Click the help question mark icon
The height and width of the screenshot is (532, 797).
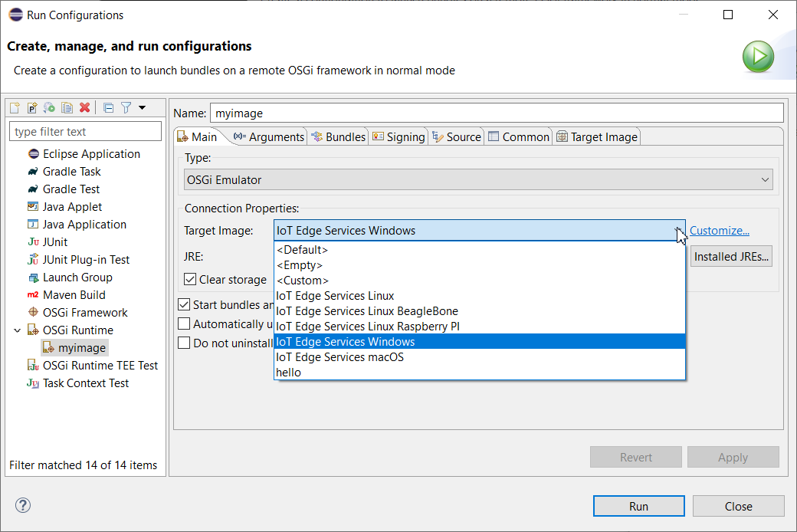point(22,505)
